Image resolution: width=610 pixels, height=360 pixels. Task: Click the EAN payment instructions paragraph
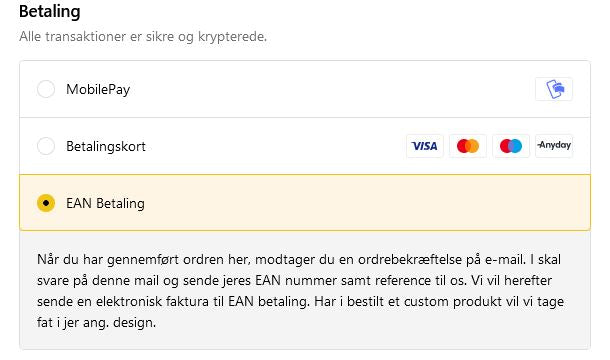[300, 291]
